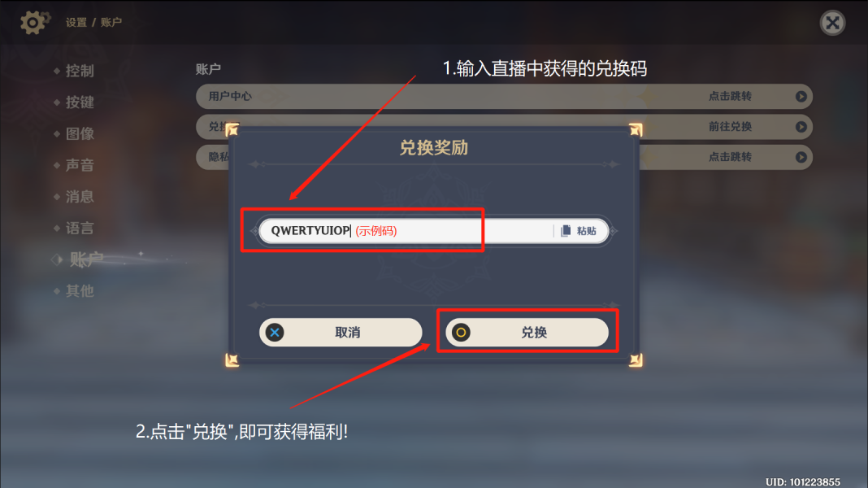Open the 语言 settings category
This screenshot has height=488, width=868.
80,229
